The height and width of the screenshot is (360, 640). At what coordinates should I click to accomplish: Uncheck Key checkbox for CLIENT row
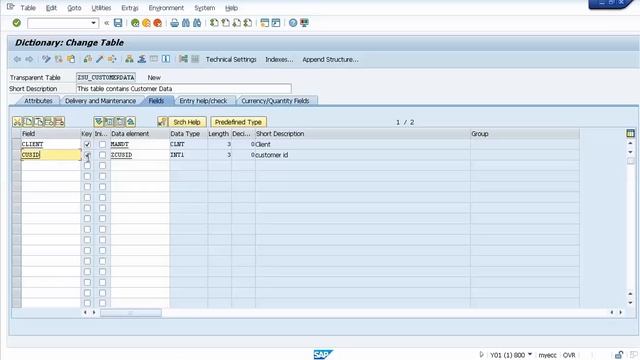[87, 144]
